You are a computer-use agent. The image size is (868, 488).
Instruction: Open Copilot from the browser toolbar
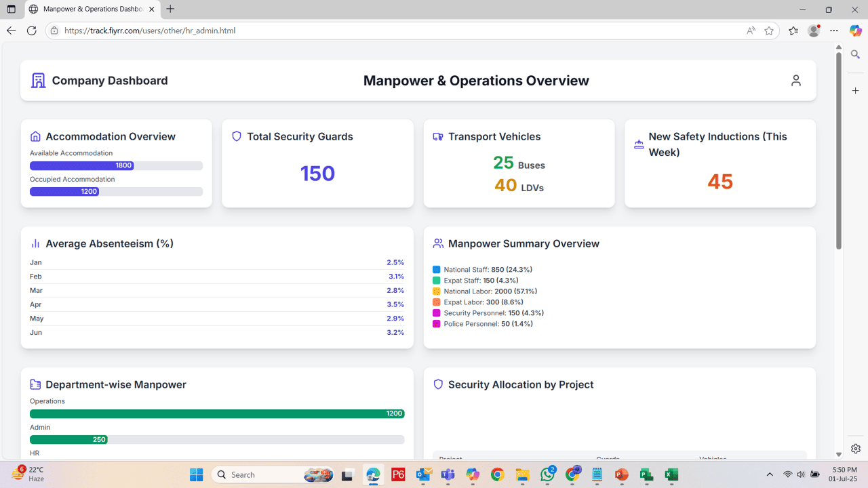855,30
